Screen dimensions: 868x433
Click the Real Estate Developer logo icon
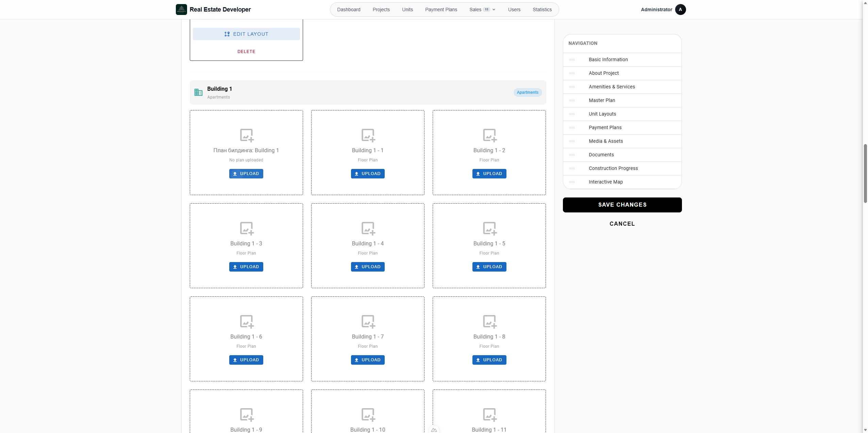[x=181, y=10]
